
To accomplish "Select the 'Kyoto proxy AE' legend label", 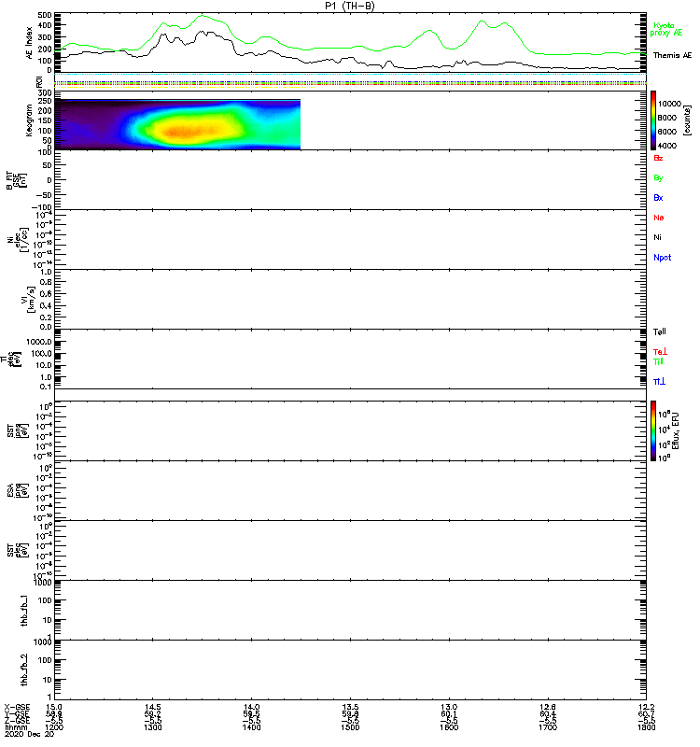I will click(665, 29).
